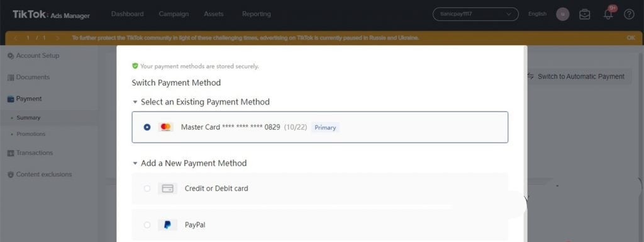Dismiss the banner with OK
Viewport: 644px width, 242px height.
[x=631, y=38]
